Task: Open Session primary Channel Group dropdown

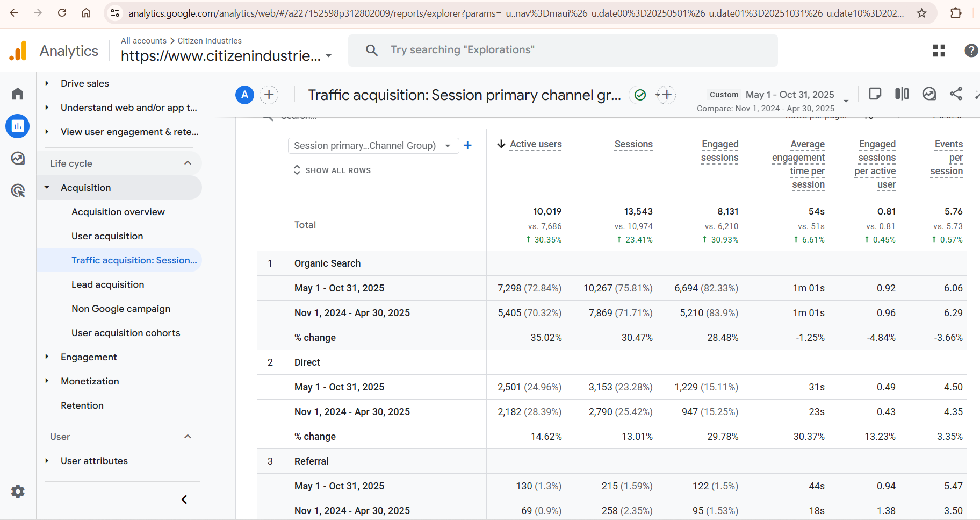Action: (x=373, y=146)
